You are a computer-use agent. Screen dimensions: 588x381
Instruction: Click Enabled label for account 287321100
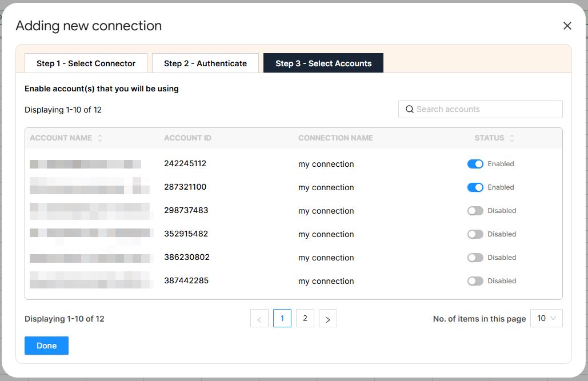(x=501, y=187)
